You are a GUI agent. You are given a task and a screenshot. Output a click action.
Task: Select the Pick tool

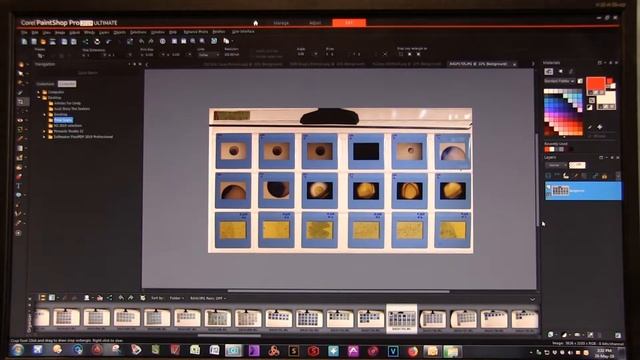coord(20,73)
